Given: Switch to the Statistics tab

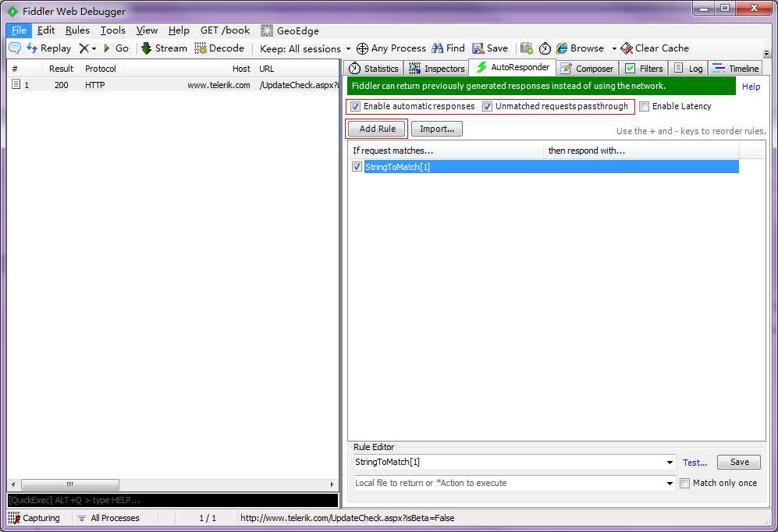Looking at the screenshot, I should [x=374, y=69].
